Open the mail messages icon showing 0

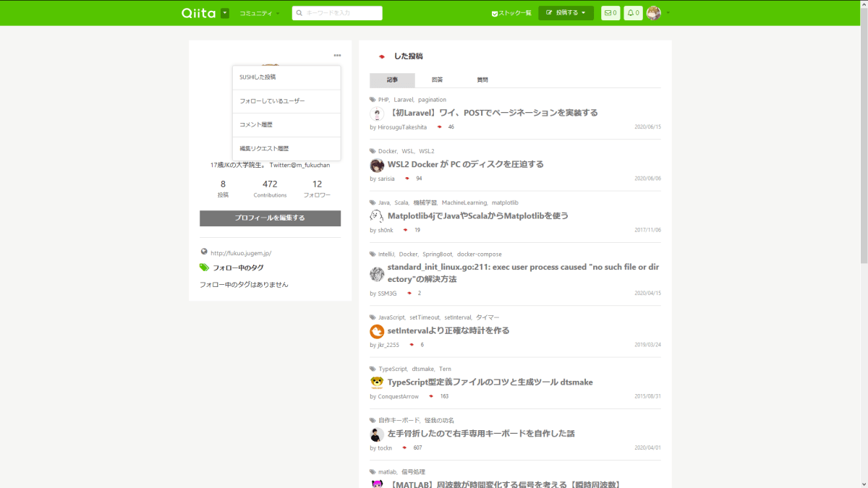coord(610,13)
